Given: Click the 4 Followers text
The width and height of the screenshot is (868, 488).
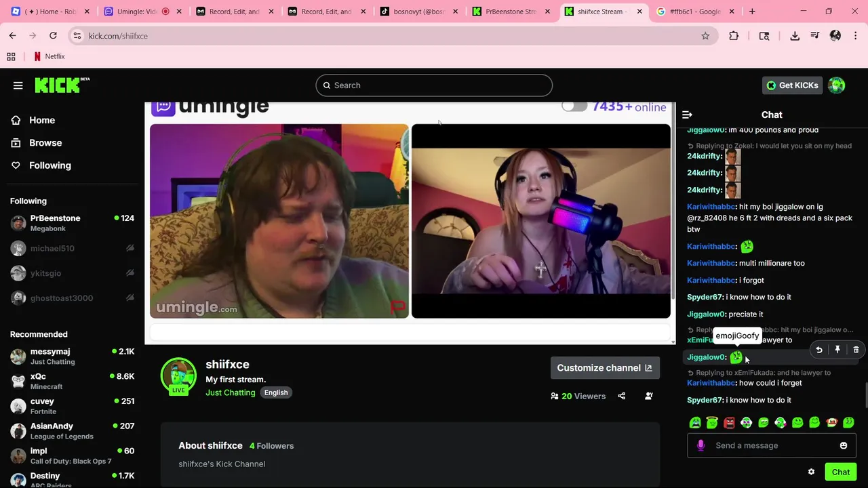Looking at the screenshot, I should click(x=271, y=446).
